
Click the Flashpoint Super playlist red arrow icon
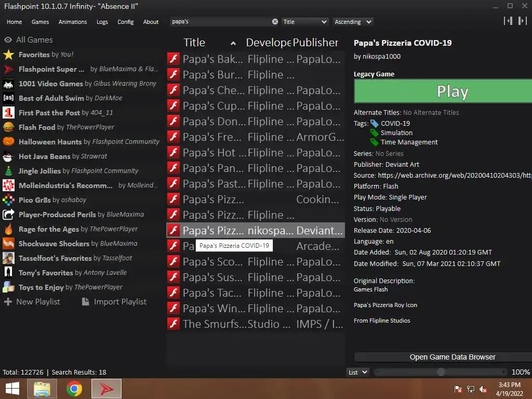pyautogui.click(x=8, y=69)
